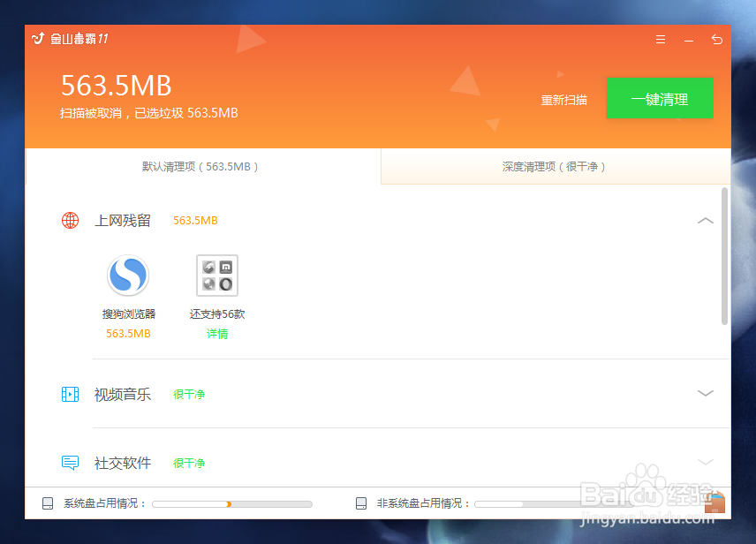Click the vertical scrollbar thumb
Screen dimensions: 756x544
(724, 257)
